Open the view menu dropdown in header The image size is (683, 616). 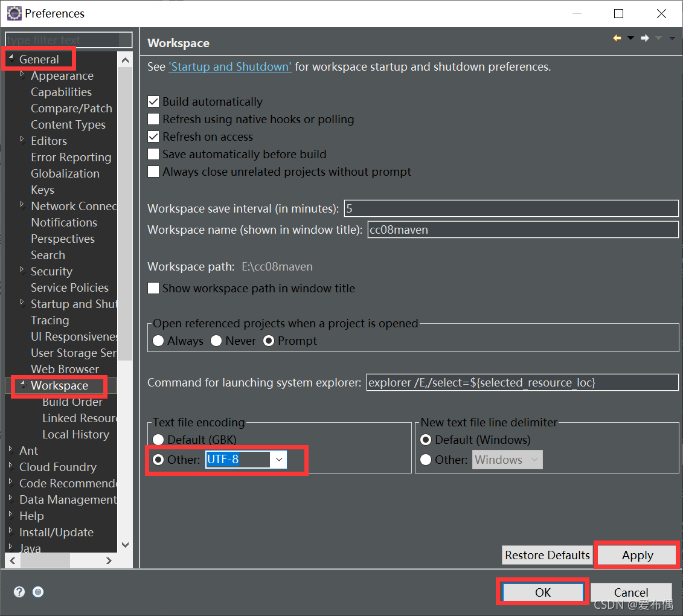671,38
